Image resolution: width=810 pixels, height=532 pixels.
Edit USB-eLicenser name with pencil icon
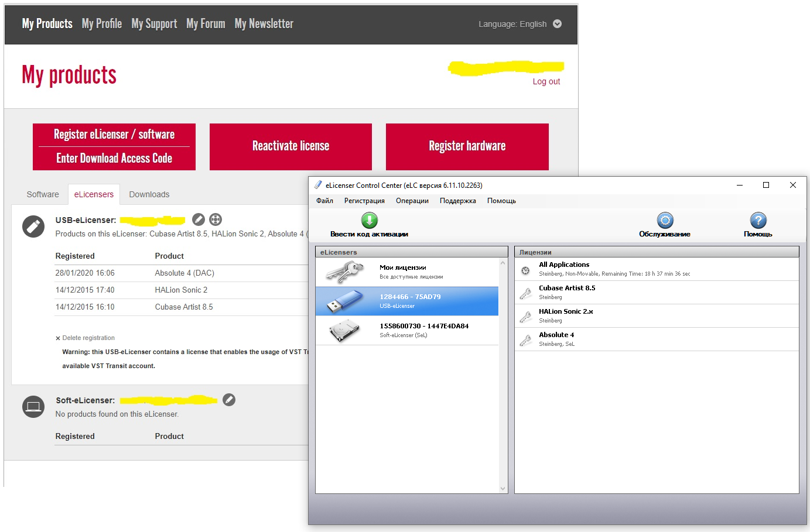pos(199,219)
